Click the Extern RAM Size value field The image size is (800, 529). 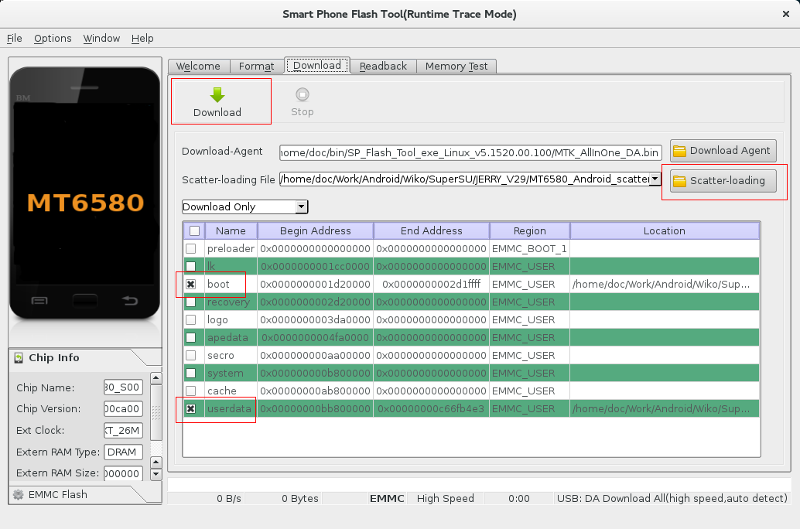pyautogui.click(x=123, y=473)
